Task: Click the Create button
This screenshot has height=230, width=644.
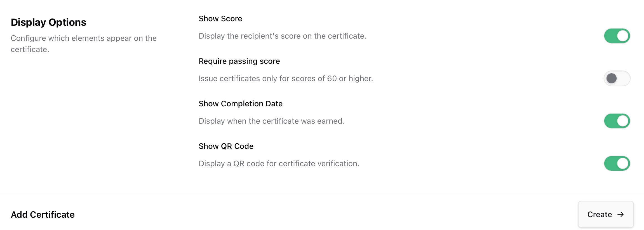Action: (606, 214)
